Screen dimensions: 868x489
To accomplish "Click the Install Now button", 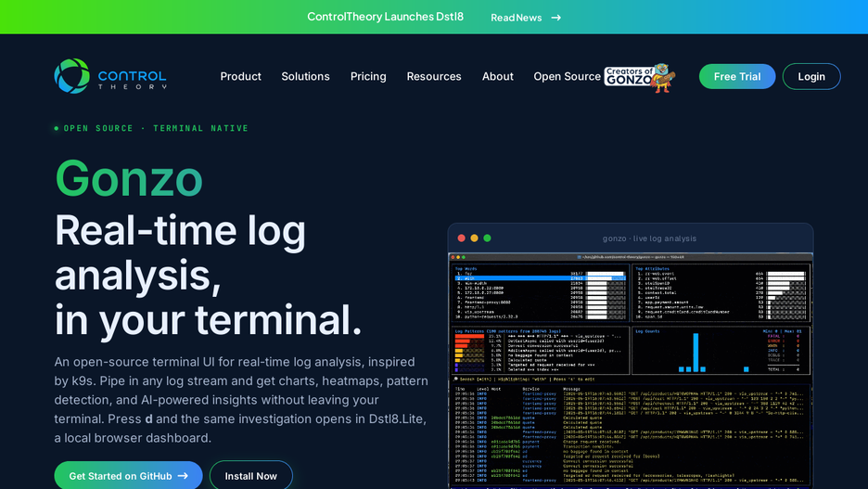I will [x=250, y=476].
